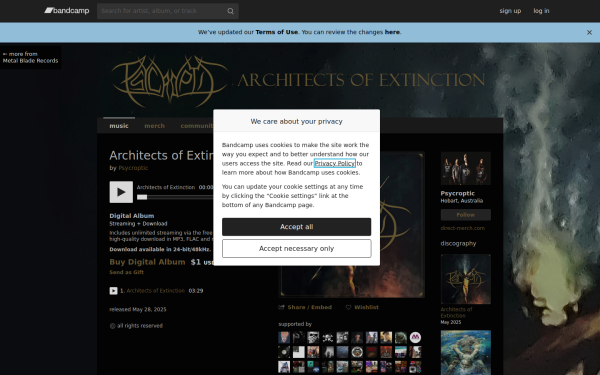Switch to the community tab
The image size is (600, 375).
point(197,126)
